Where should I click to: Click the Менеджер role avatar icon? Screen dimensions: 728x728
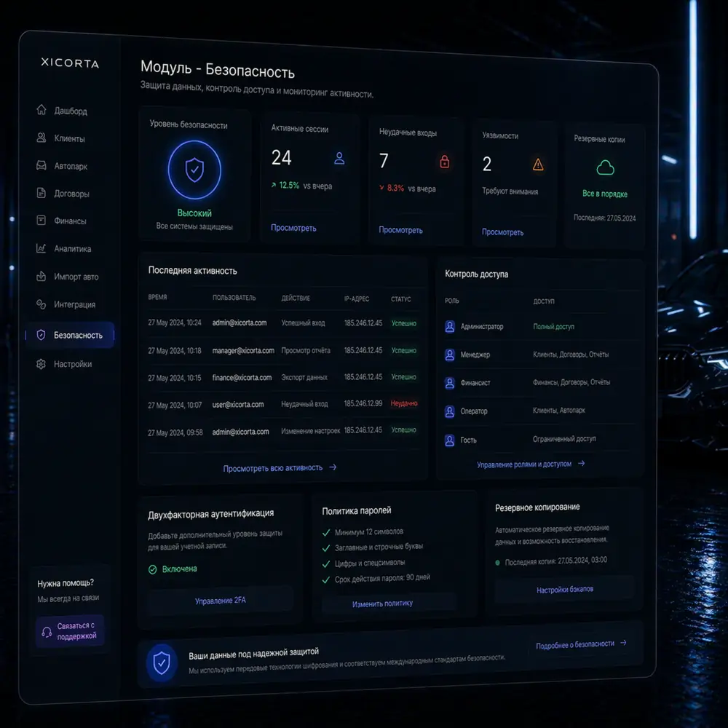click(449, 355)
